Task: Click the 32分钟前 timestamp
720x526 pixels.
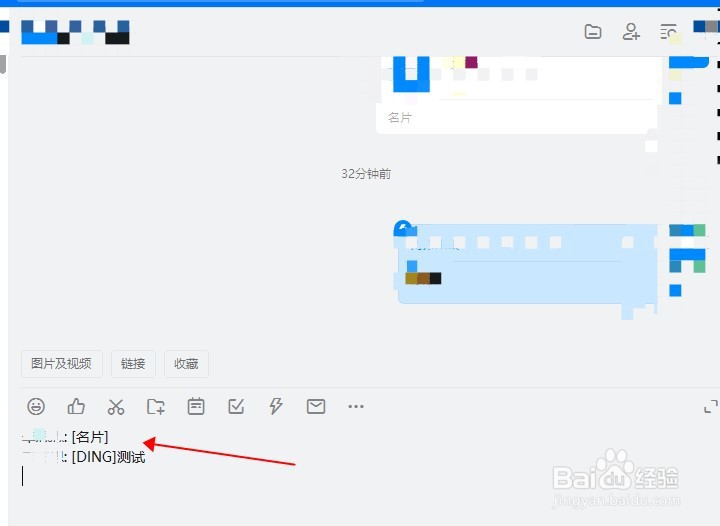Action: click(x=366, y=174)
